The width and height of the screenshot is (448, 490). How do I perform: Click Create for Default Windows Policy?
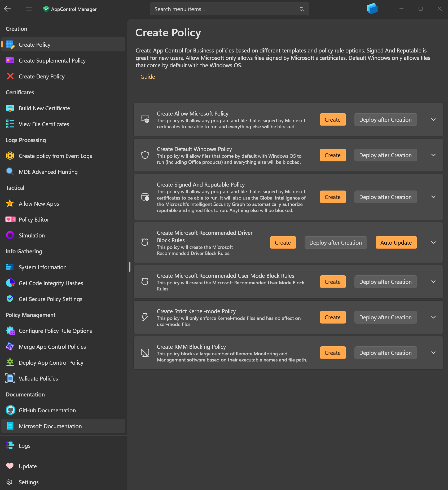pyautogui.click(x=332, y=155)
